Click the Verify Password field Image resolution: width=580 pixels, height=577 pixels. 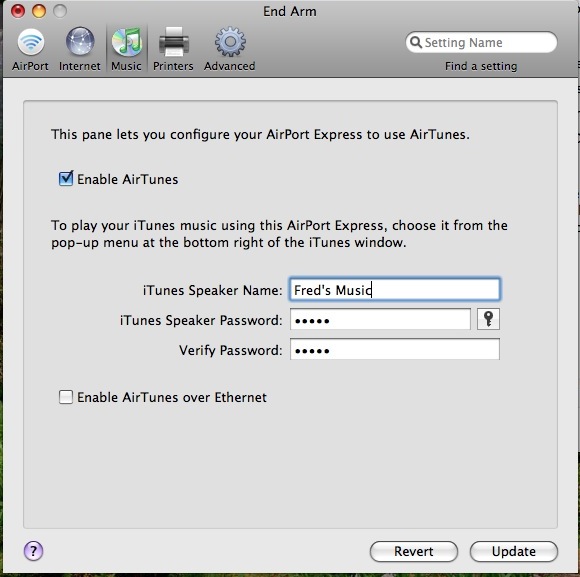click(x=395, y=349)
